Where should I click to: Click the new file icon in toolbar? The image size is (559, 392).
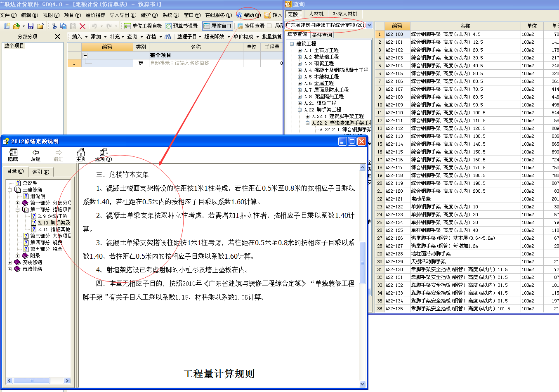pos(7,26)
